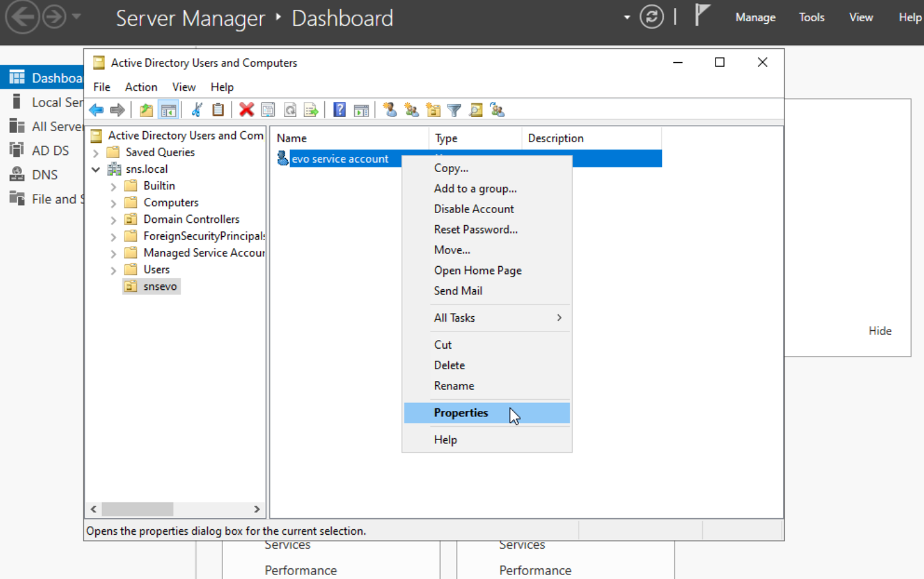Select the Users container in tree
924x579 pixels.
coord(156,269)
